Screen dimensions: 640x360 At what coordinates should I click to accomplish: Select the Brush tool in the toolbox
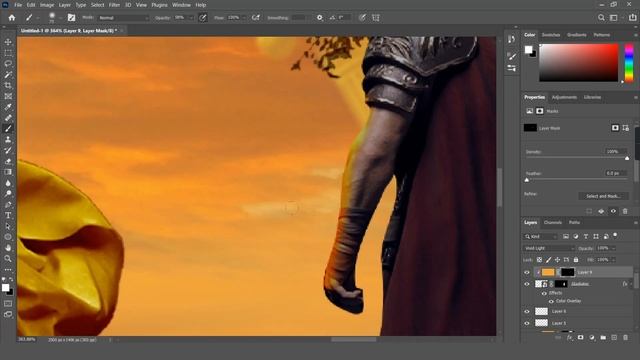[x=8, y=129]
